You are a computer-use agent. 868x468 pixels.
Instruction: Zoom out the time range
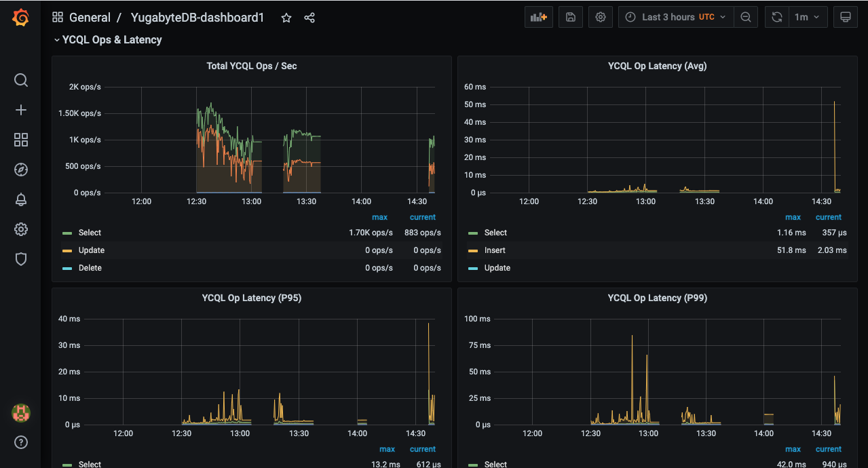745,16
